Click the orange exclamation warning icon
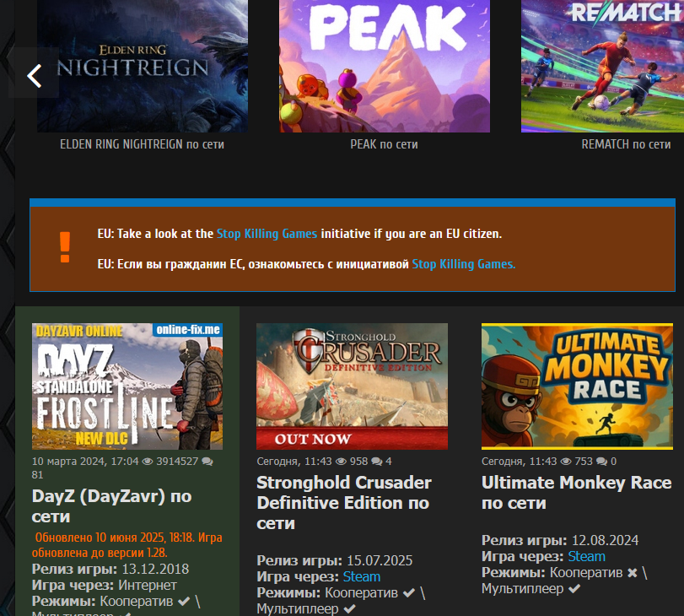 65,247
